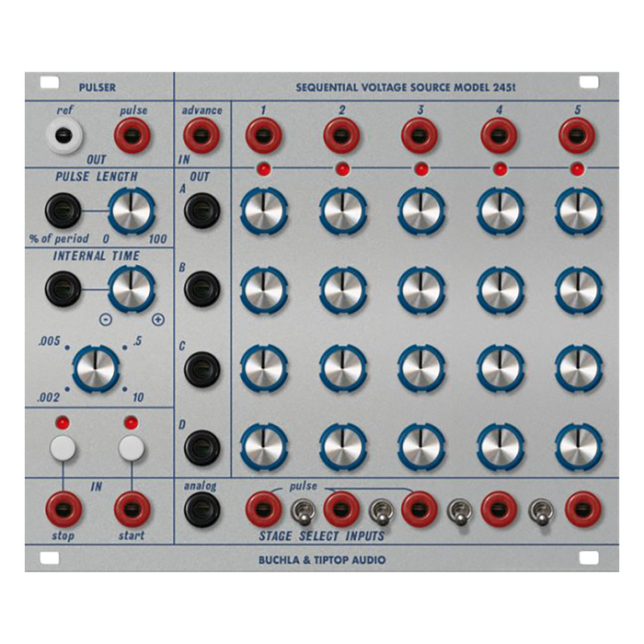Click row D knob for stage 2
The image size is (644, 644).
(x=343, y=447)
